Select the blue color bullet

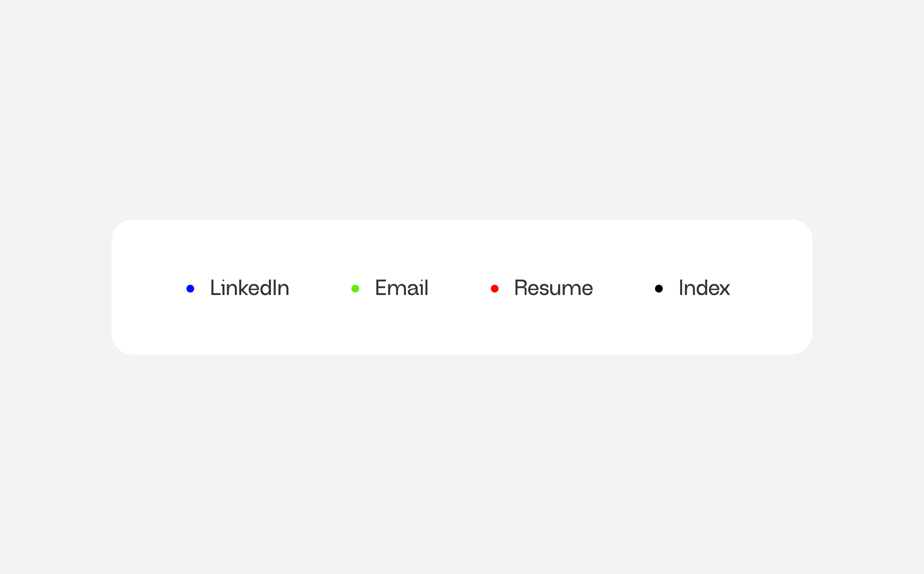click(x=190, y=289)
